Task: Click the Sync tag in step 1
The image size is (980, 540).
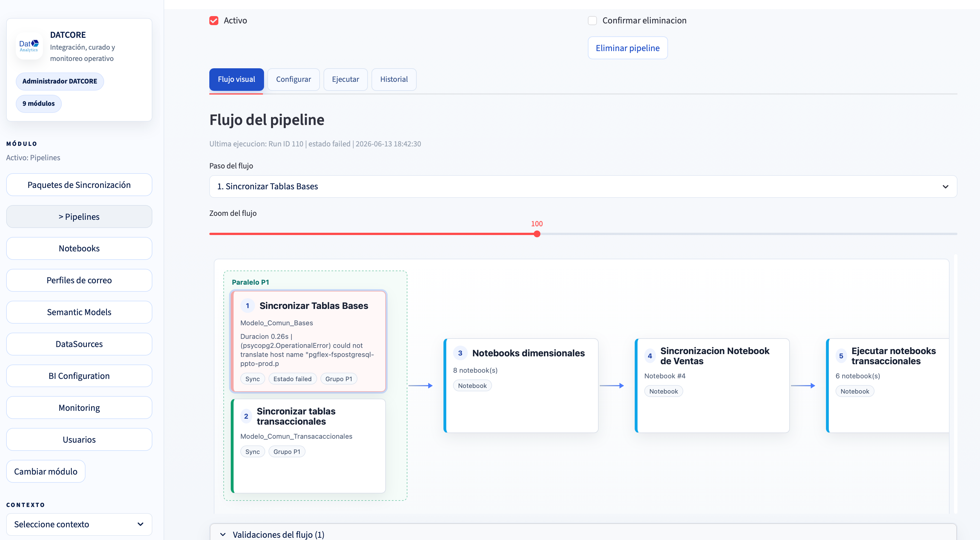Action: click(x=252, y=379)
